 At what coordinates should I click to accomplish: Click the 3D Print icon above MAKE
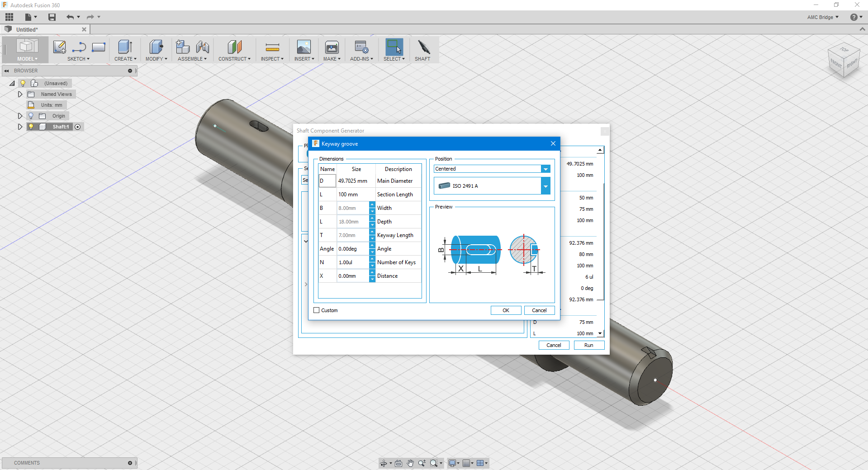tap(332, 47)
